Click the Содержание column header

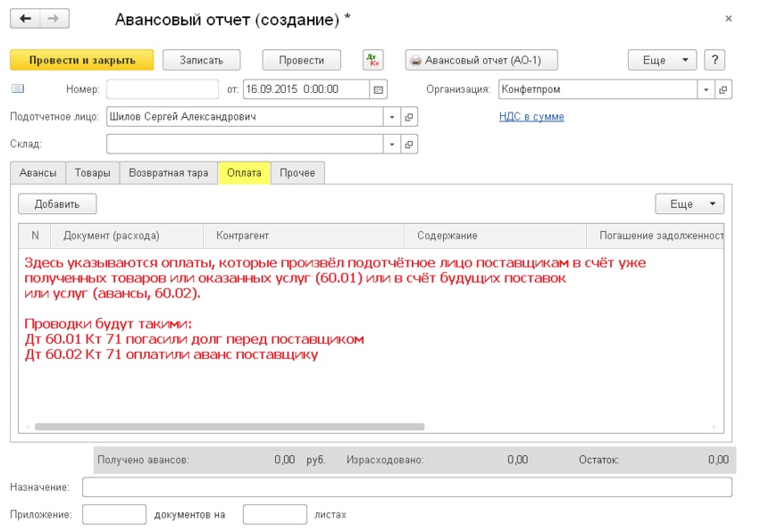(x=495, y=236)
